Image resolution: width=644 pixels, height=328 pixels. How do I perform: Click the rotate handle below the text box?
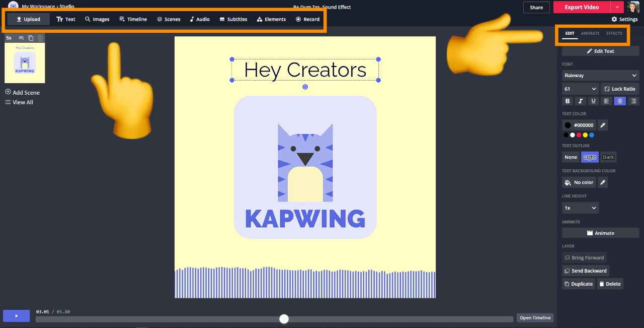tap(305, 87)
